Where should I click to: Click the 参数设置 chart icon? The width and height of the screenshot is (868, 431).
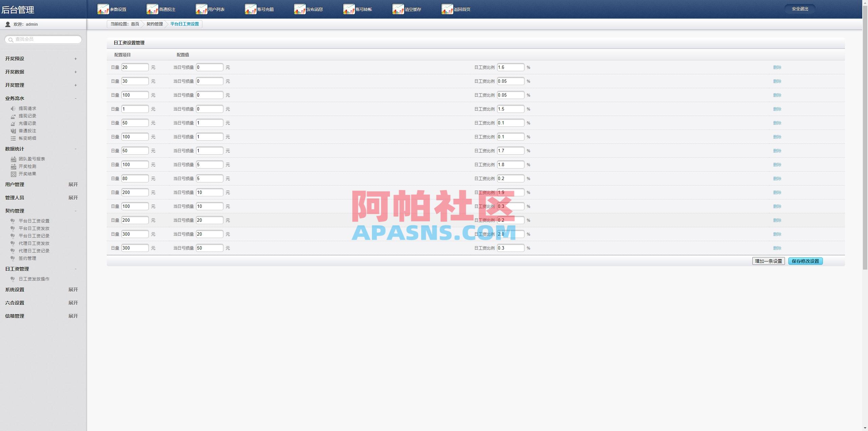pos(103,9)
